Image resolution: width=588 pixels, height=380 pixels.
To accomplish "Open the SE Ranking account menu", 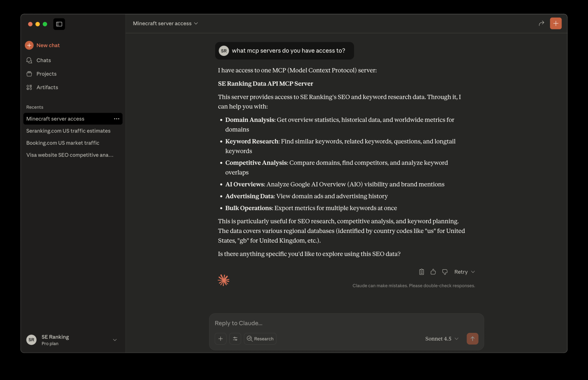I will click(x=72, y=340).
